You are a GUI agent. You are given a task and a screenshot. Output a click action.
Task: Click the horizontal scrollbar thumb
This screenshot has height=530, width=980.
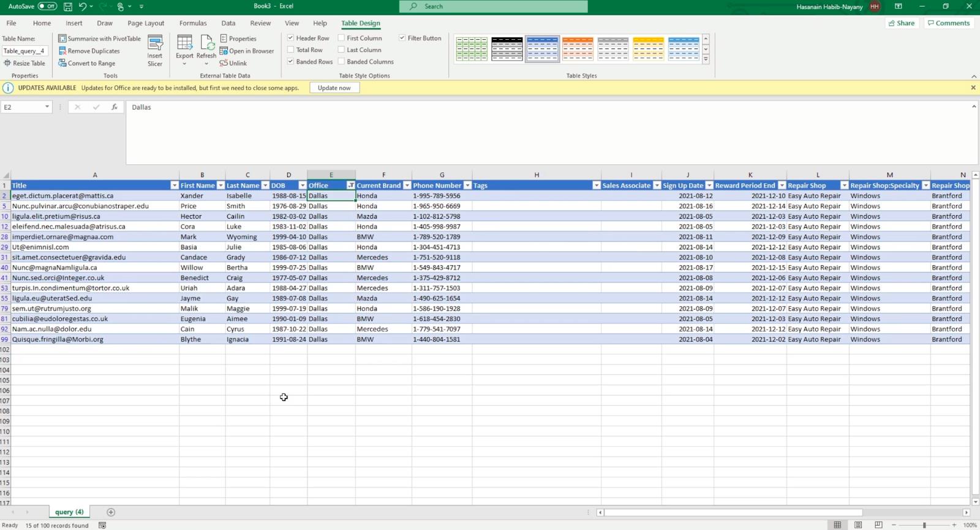[x=734, y=512]
